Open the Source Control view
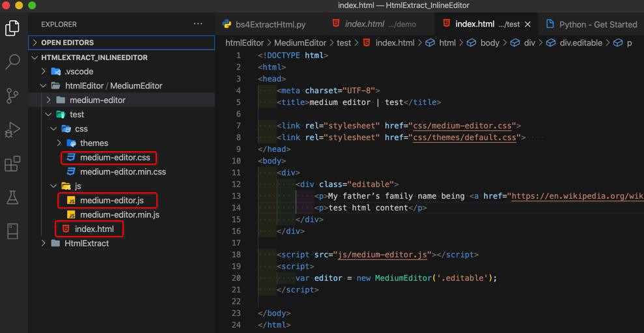Viewport: 644px width, 333px height. (x=12, y=96)
